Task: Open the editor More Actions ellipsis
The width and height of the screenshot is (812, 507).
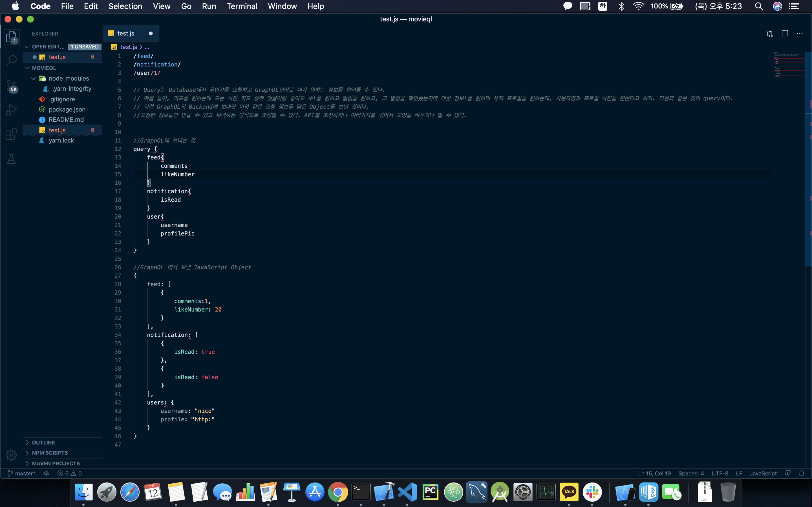Action: click(800, 33)
